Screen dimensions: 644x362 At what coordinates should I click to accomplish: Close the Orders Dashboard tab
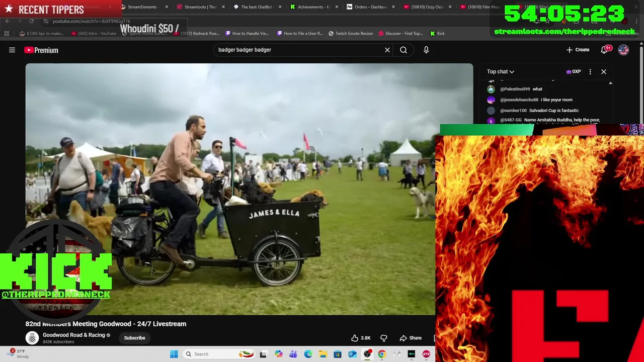393,7
